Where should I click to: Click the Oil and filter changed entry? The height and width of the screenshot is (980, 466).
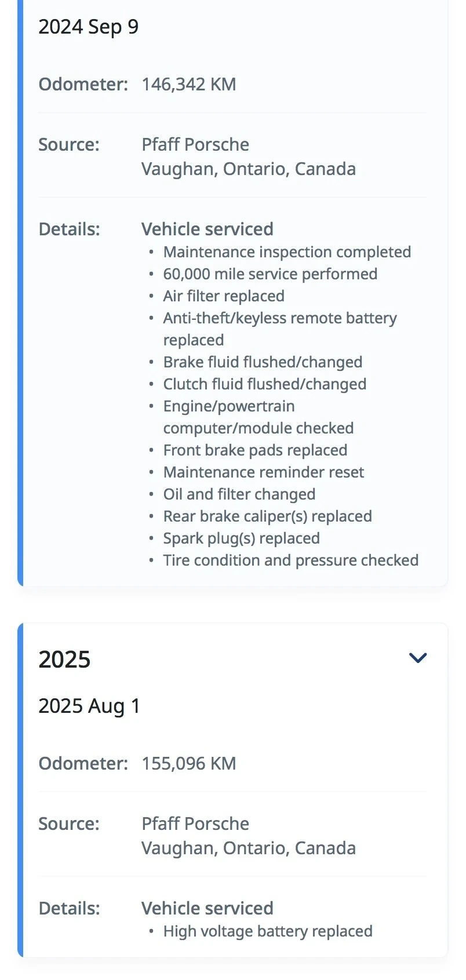point(239,494)
